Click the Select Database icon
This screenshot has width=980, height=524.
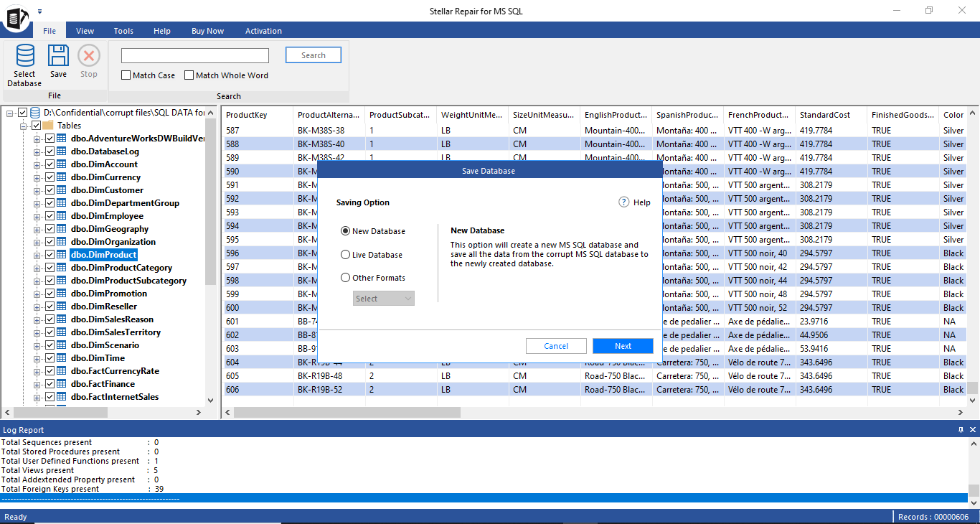pyautogui.click(x=25, y=56)
